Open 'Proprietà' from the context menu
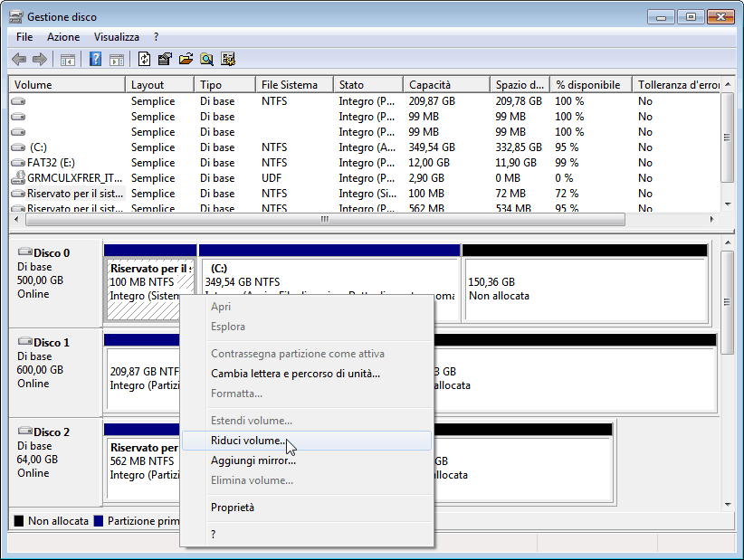Image resolution: width=744 pixels, height=560 pixels. [233, 508]
